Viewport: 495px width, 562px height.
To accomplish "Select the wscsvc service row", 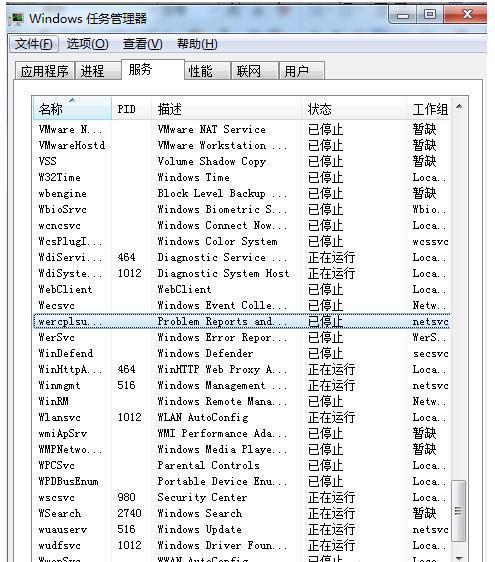I will coord(242,497).
